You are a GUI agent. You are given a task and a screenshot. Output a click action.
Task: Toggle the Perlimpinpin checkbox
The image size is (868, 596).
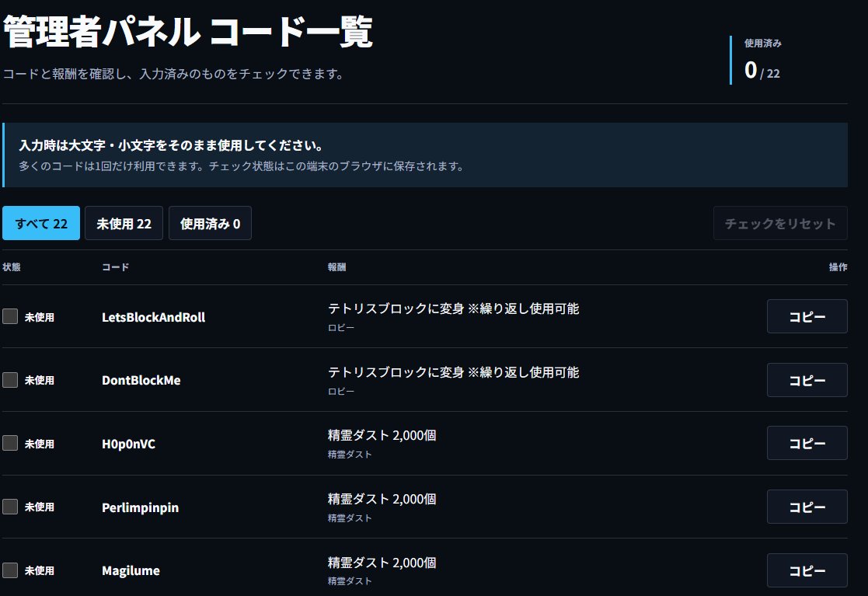coord(10,507)
